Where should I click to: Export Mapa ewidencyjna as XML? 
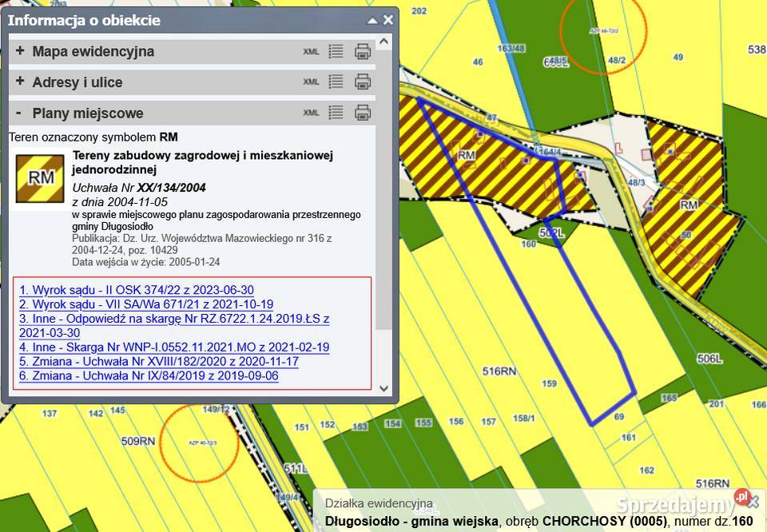coord(311,52)
